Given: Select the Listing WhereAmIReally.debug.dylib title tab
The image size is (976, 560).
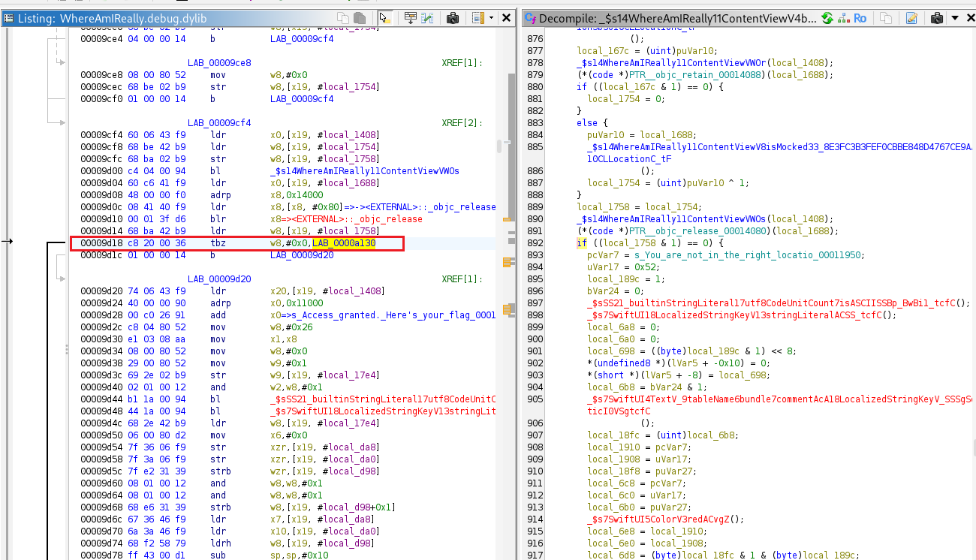Looking at the screenshot, I should point(113,18).
